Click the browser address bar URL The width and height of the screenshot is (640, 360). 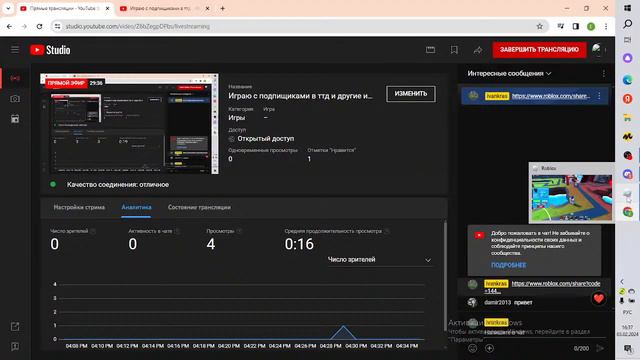138,27
